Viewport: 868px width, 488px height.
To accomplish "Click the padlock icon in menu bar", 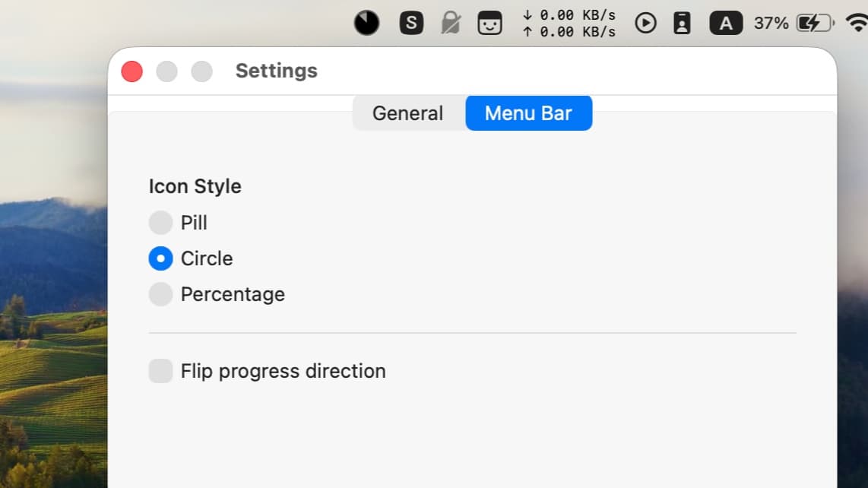I will (450, 23).
